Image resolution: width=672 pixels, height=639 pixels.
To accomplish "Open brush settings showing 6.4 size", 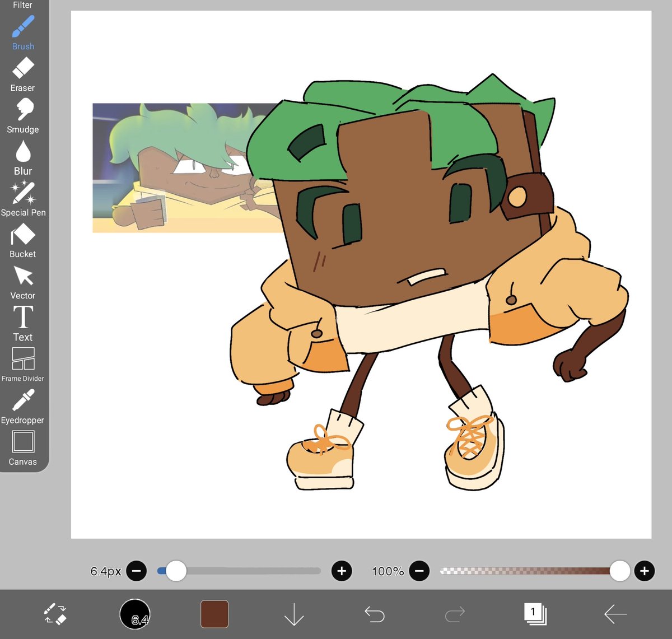I will pyautogui.click(x=135, y=614).
